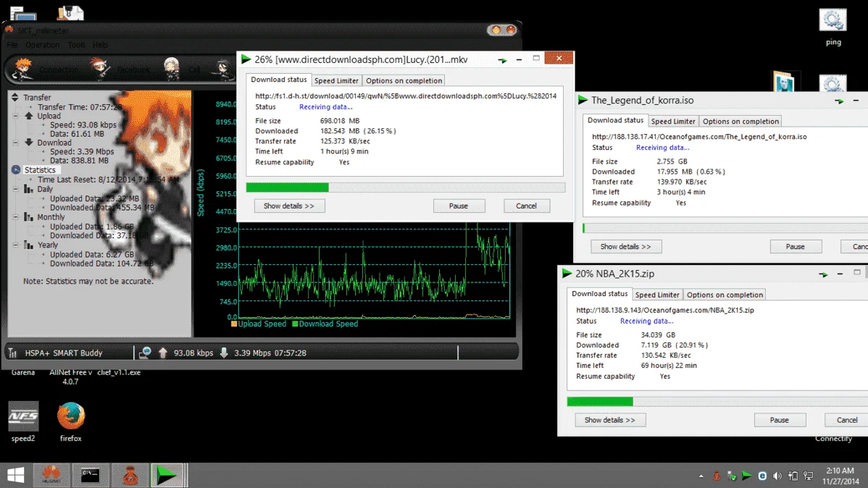
Task: Open Options on completion in Legend of Korra window
Action: (740, 121)
